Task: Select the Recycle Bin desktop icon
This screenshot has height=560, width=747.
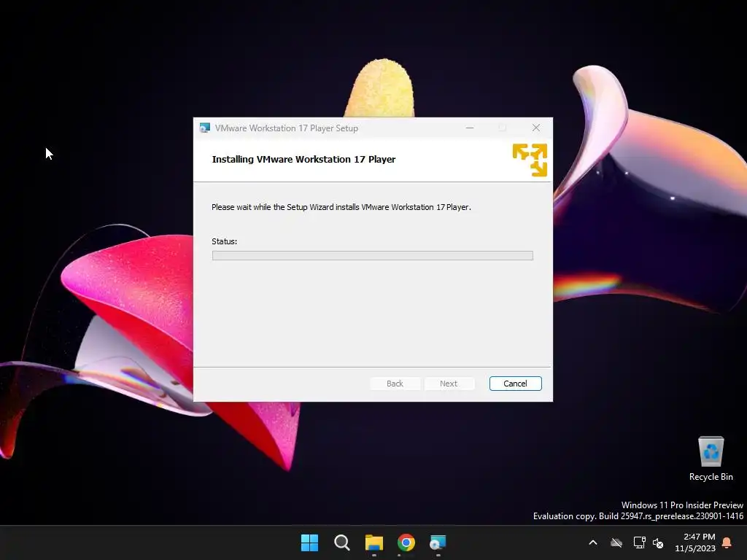Action: tap(711, 459)
